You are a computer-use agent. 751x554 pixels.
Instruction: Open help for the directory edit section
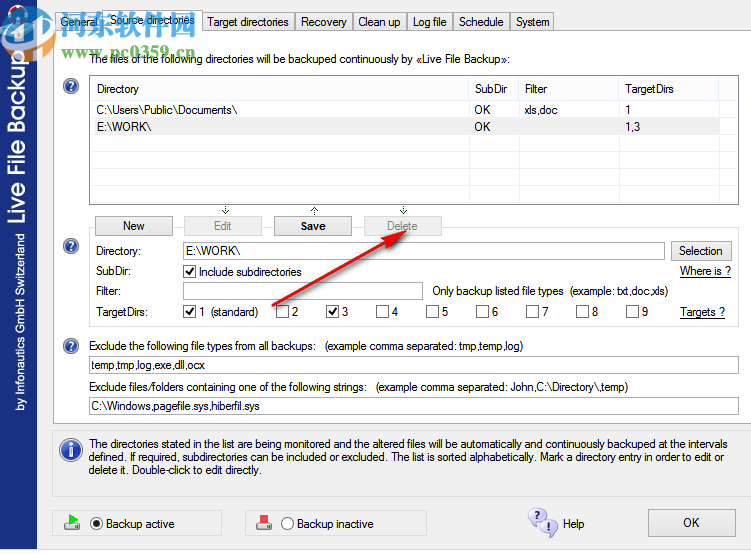[71, 246]
